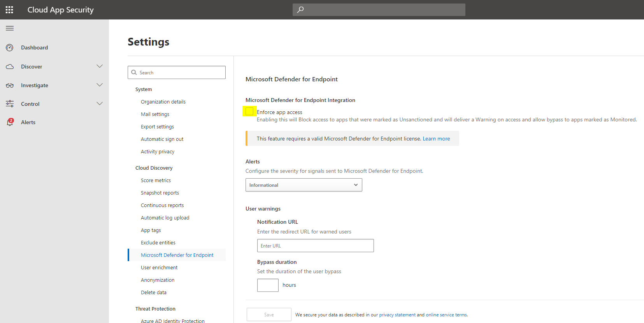Image resolution: width=644 pixels, height=323 pixels.
Task: Expand the Discover menu chevron
Action: point(100,66)
